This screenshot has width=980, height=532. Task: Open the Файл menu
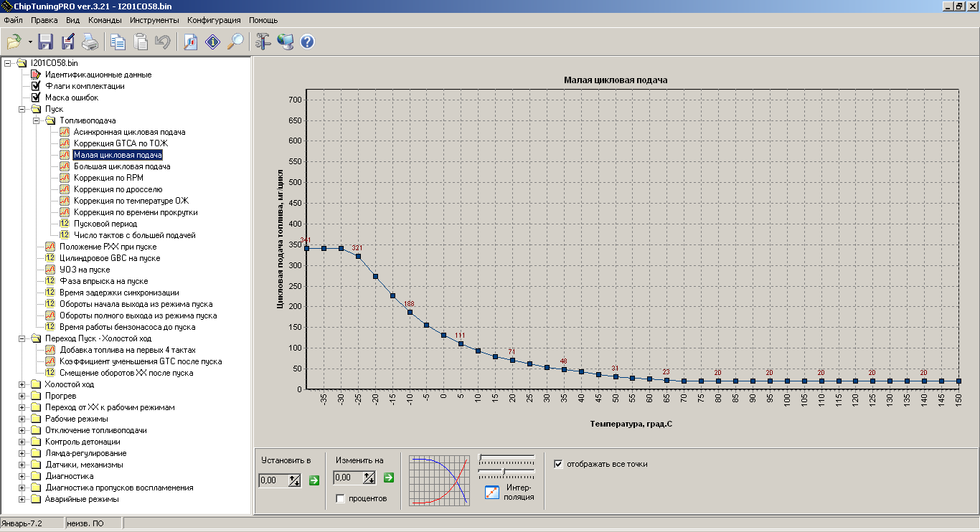click(13, 20)
